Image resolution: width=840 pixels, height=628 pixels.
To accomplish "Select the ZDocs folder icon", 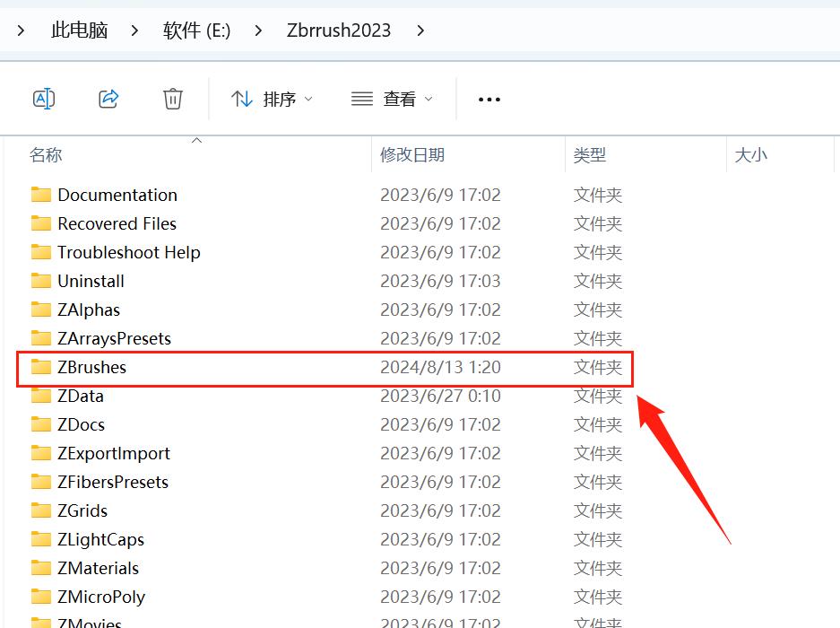I will point(41,424).
